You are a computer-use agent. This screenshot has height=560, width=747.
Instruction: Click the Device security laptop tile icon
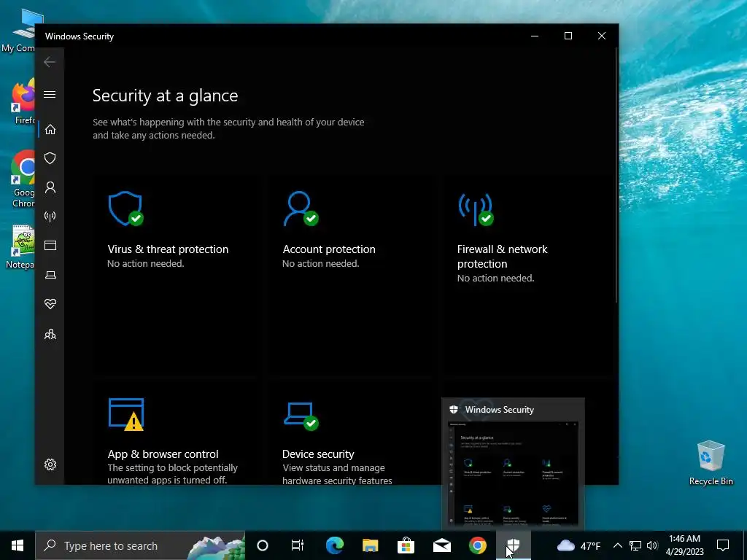tap(301, 416)
